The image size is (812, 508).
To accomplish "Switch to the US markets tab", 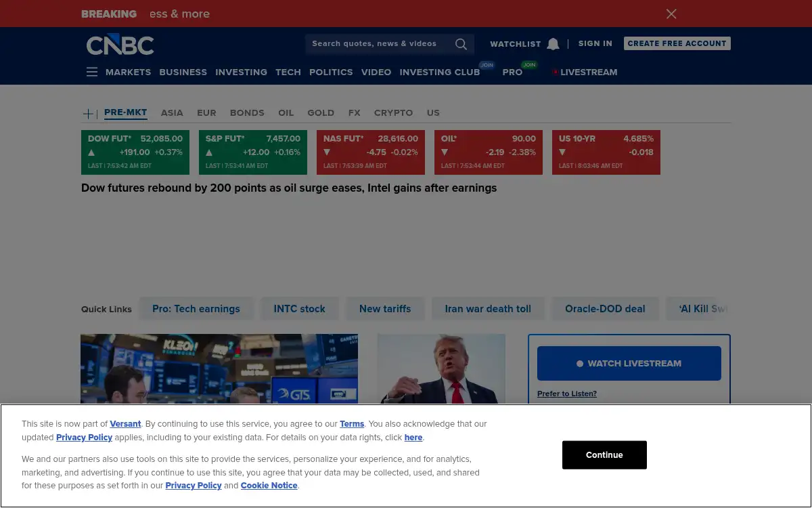I will pyautogui.click(x=433, y=113).
